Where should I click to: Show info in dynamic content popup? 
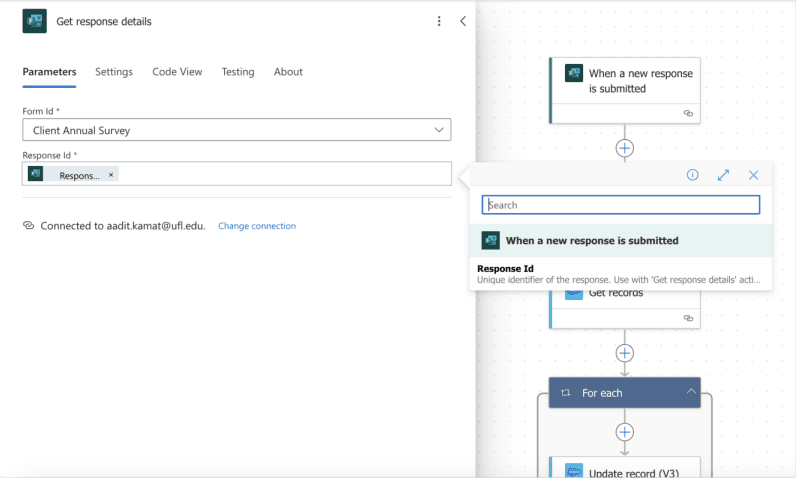[692, 175]
